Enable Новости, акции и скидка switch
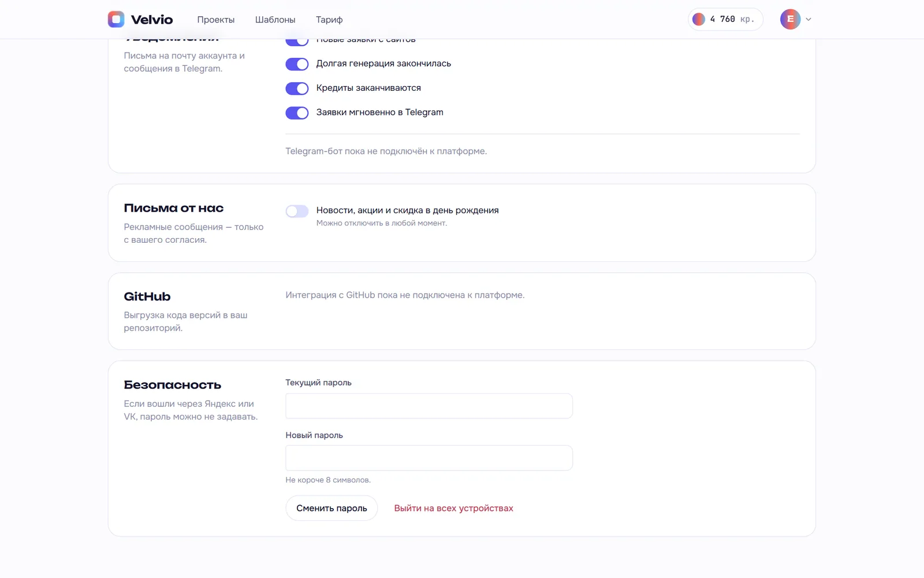This screenshot has height=578, width=924. point(297,211)
